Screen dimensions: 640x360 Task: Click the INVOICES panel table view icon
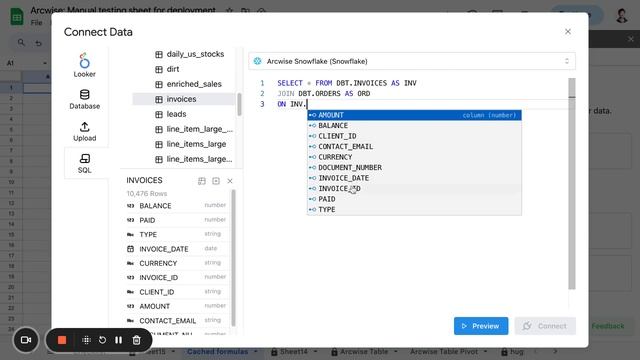coord(202,181)
